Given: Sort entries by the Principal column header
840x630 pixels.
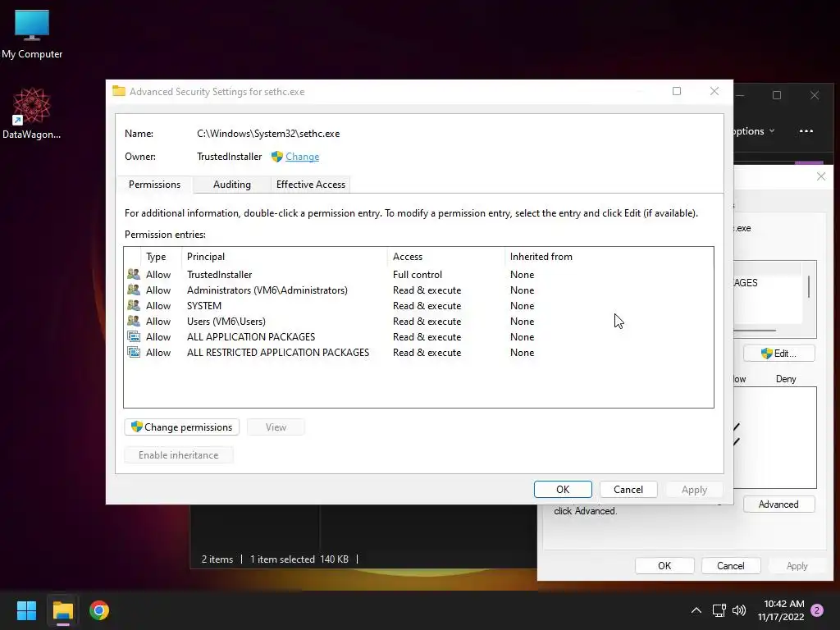Looking at the screenshot, I should pyautogui.click(x=206, y=257).
